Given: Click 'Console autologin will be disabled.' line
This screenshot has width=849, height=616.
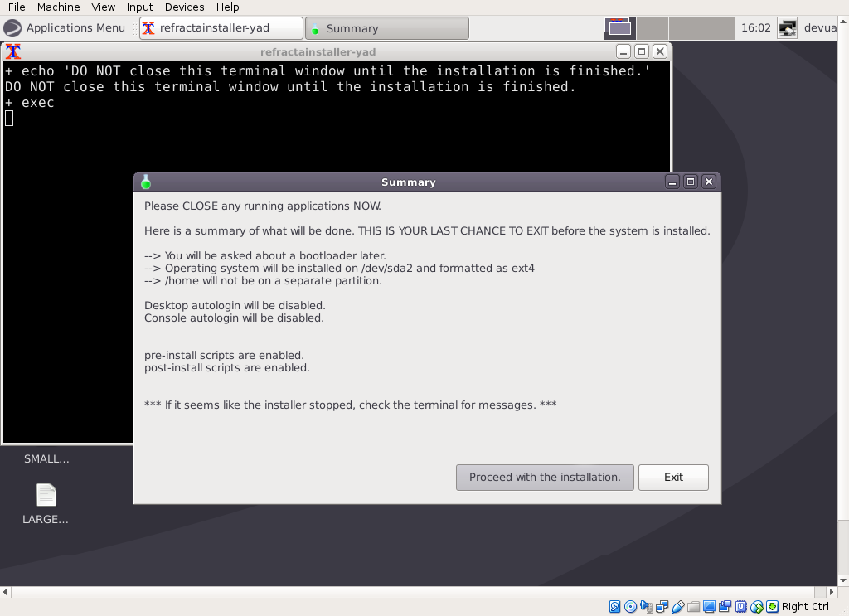Looking at the screenshot, I should tap(234, 318).
